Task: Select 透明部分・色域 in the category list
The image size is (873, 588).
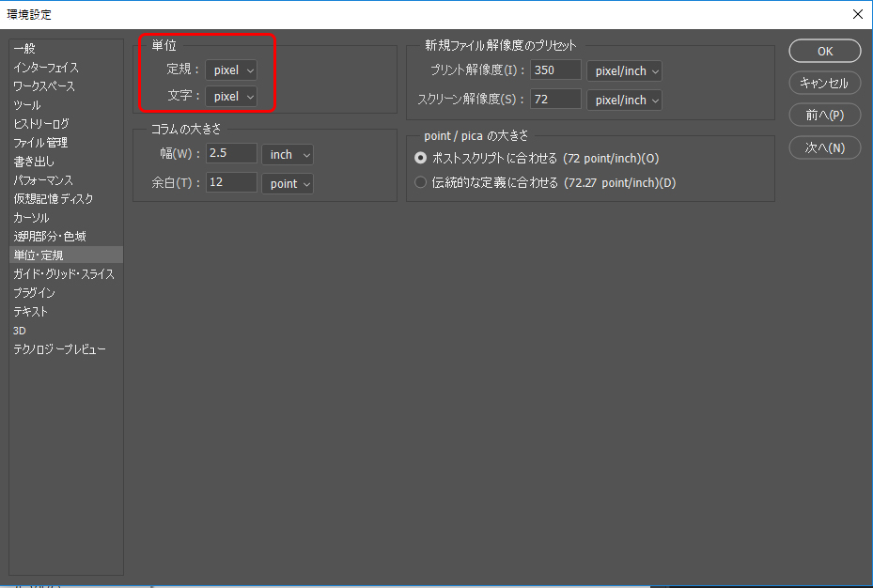Action: [x=66, y=237]
